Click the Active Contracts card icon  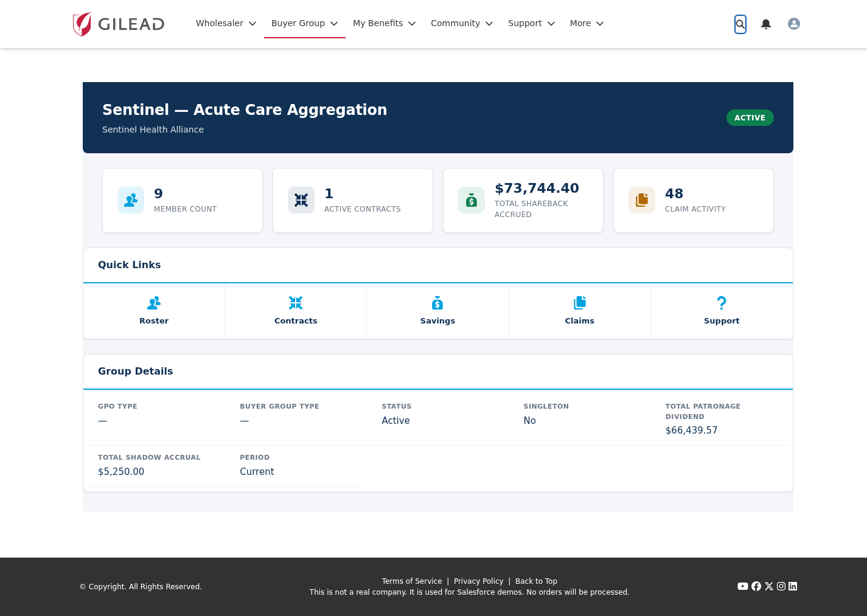point(301,200)
